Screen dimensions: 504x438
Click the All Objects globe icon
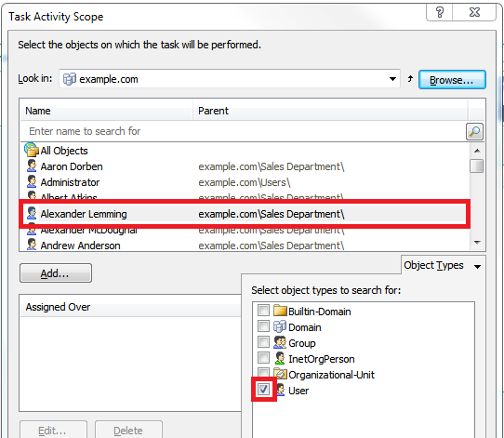[x=32, y=150]
